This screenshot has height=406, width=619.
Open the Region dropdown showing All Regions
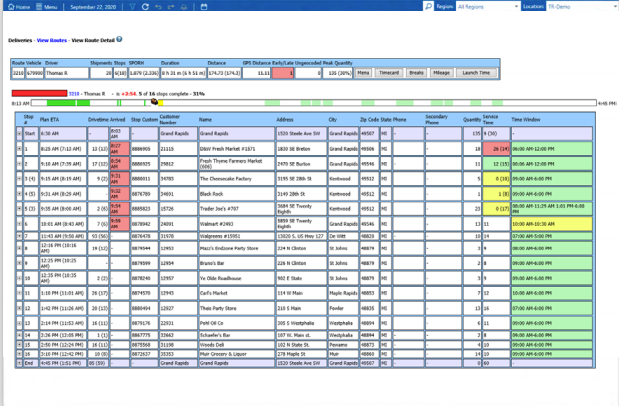[x=484, y=6]
